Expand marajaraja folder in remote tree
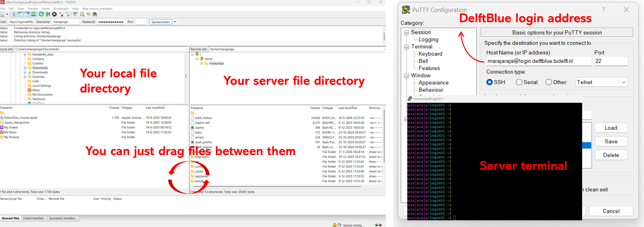 click(201, 63)
